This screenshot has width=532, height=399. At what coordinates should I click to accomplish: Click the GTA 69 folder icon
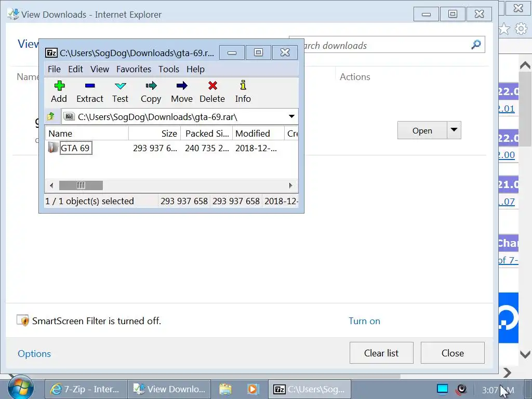pos(52,148)
